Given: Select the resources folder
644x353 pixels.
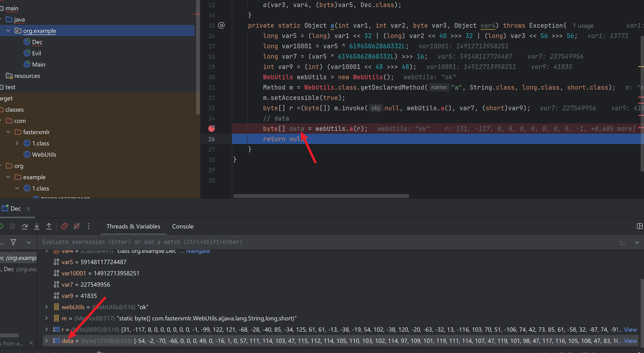Looking at the screenshot, I should pyautogui.click(x=27, y=76).
